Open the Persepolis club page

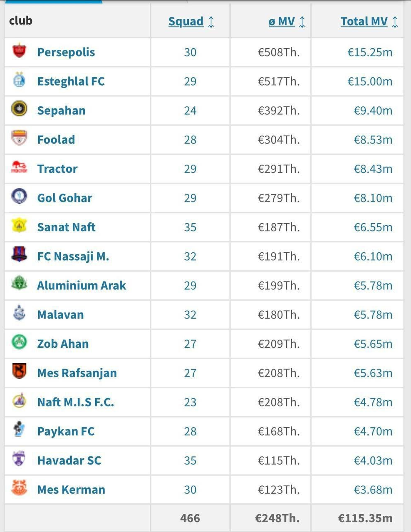coord(66,52)
